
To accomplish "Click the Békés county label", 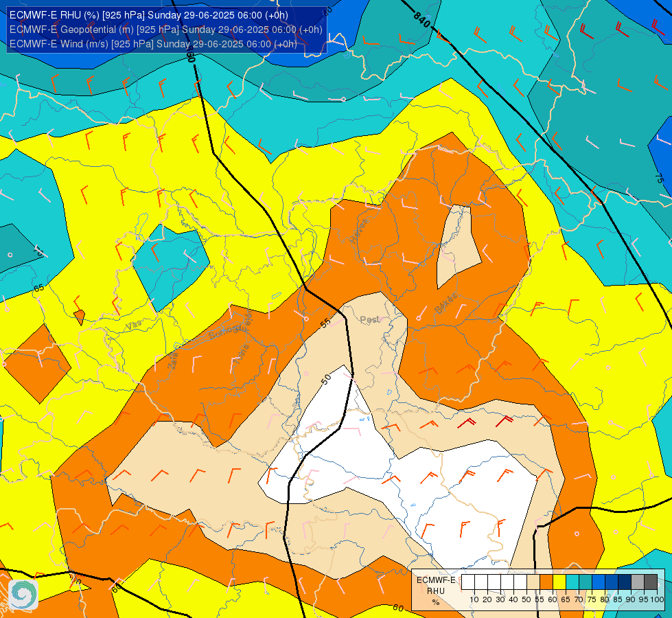I will click(x=445, y=304).
